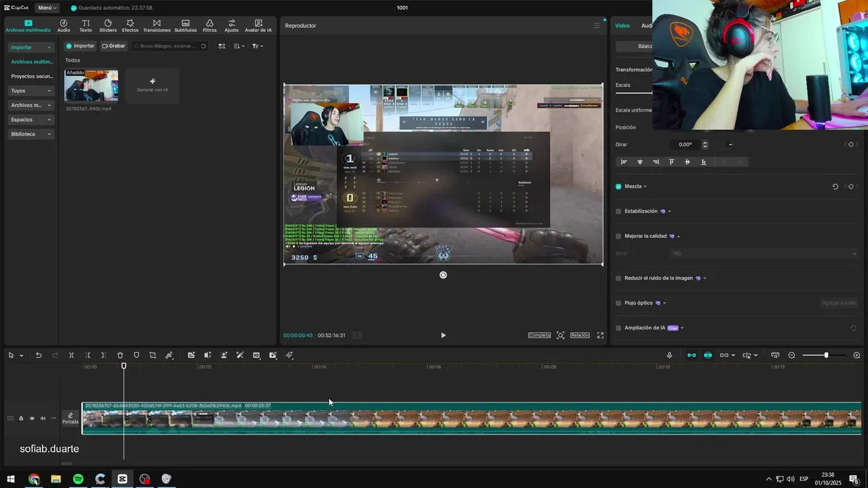Open the Ajuste tab
This screenshot has width=868, height=488.
(x=232, y=26)
